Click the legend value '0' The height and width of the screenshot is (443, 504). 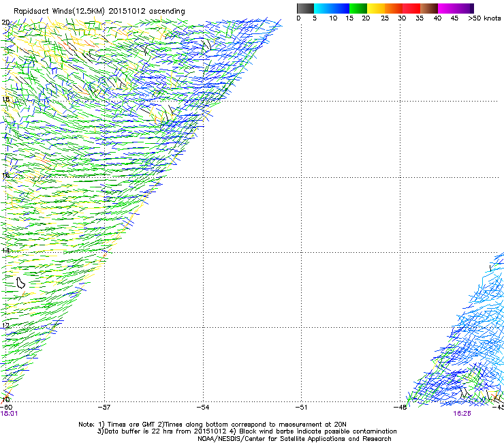click(298, 18)
